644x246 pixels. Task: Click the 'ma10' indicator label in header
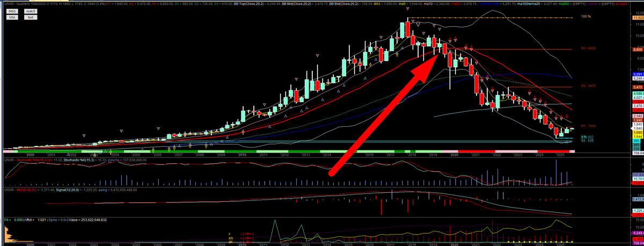[427, 4]
